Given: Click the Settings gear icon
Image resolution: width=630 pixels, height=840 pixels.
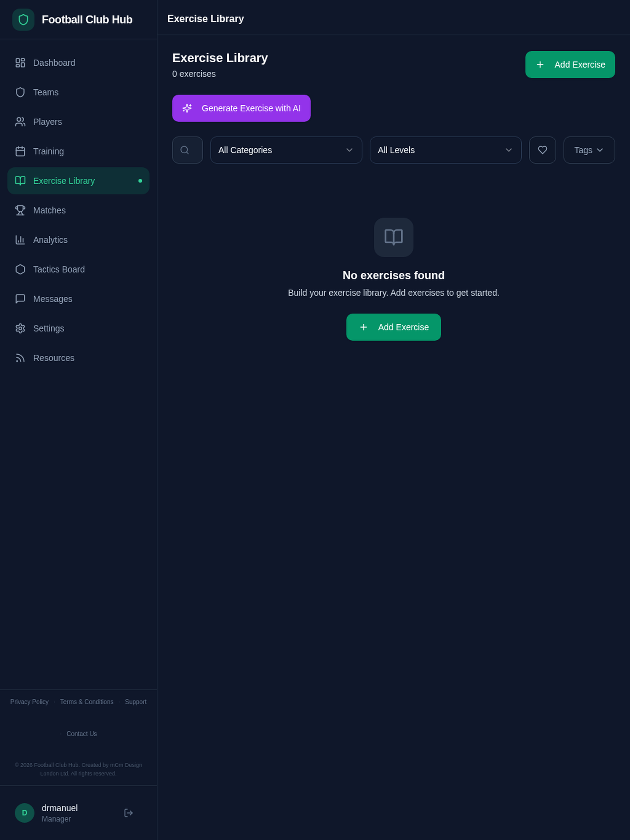Looking at the screenshot, I should click(x=20, y=328).
